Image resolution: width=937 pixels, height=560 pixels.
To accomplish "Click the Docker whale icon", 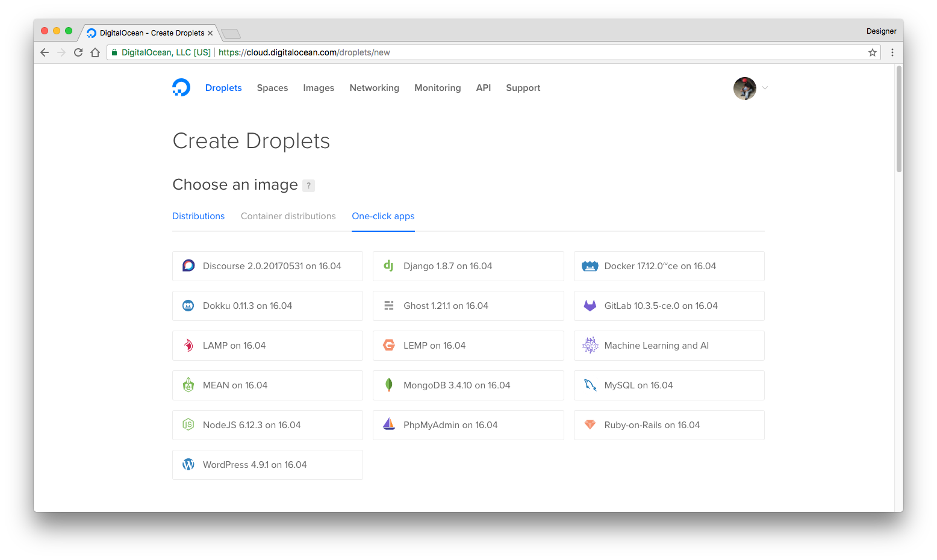I will tap(590, 266).
